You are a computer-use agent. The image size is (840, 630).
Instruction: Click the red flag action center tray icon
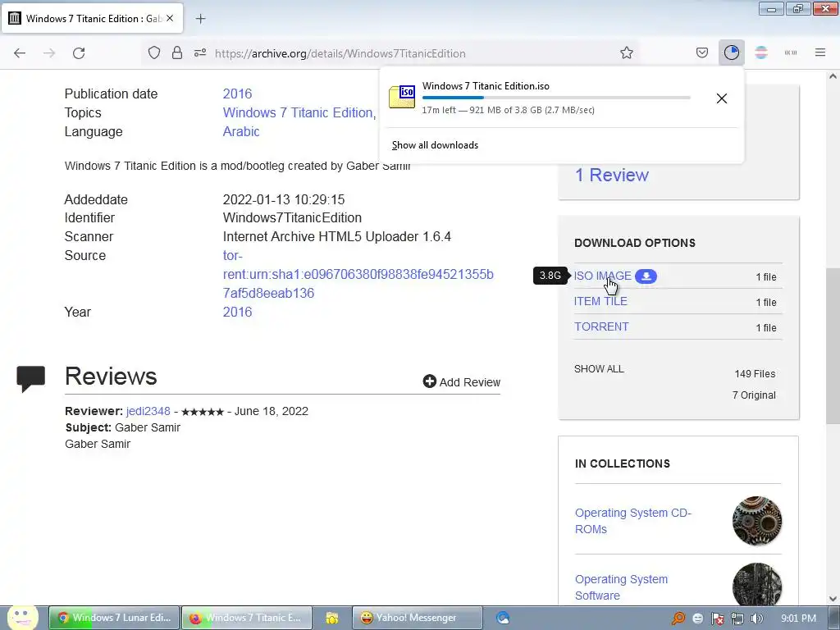717,619
